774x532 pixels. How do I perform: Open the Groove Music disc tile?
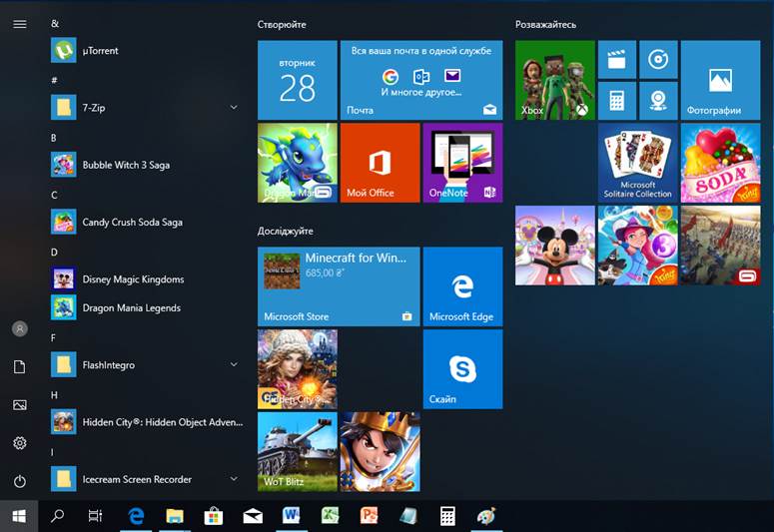point(658,59)
